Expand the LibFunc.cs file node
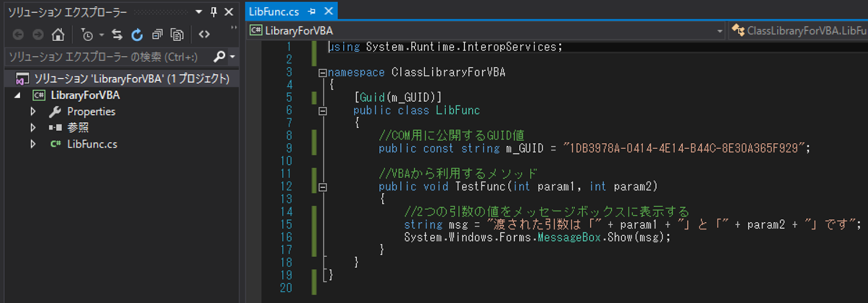Viewport: 868px width, 303px height. pos(33,144)
